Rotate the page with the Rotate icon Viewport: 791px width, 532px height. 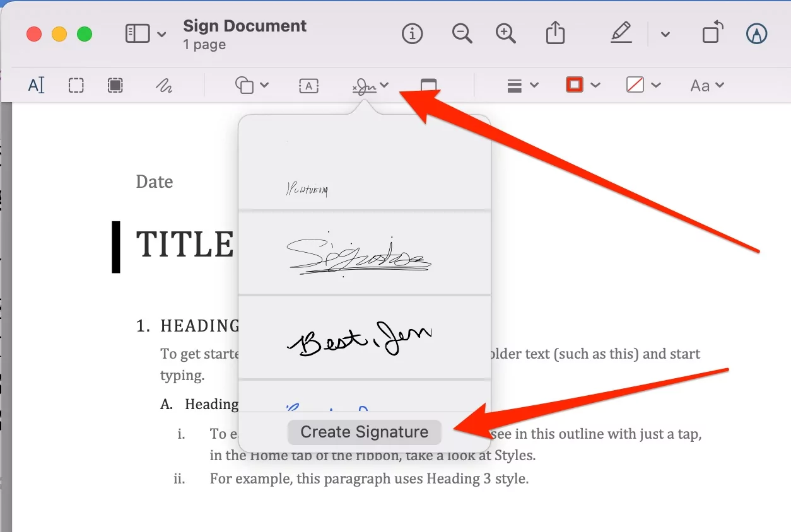tap(712, 33)
